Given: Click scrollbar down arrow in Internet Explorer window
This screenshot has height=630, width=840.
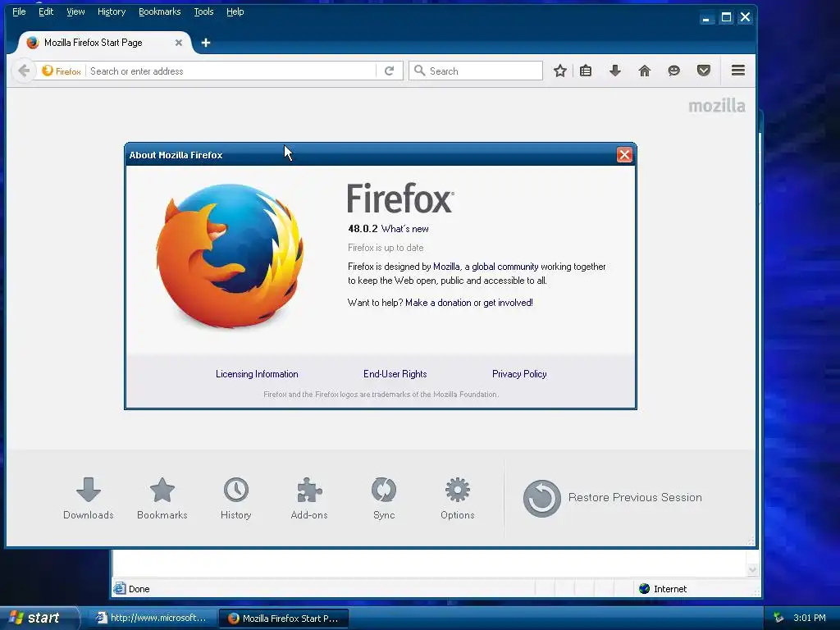Looking at the screenshot, I should pyautogui.click(x=753, y=570).
